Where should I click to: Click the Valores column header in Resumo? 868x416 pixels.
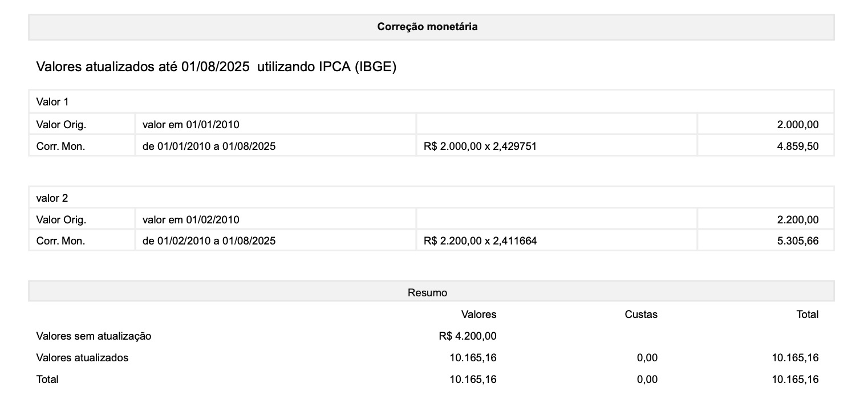tap(478, 314)
